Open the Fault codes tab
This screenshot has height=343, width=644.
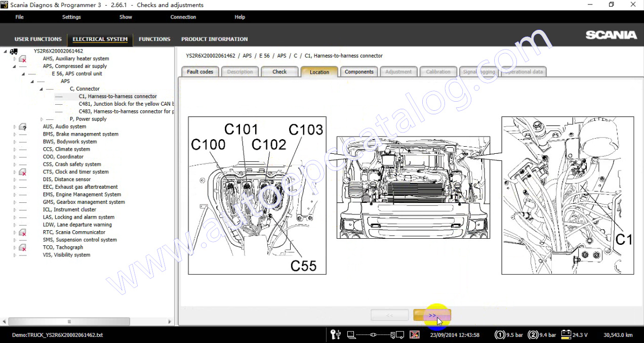200,72
